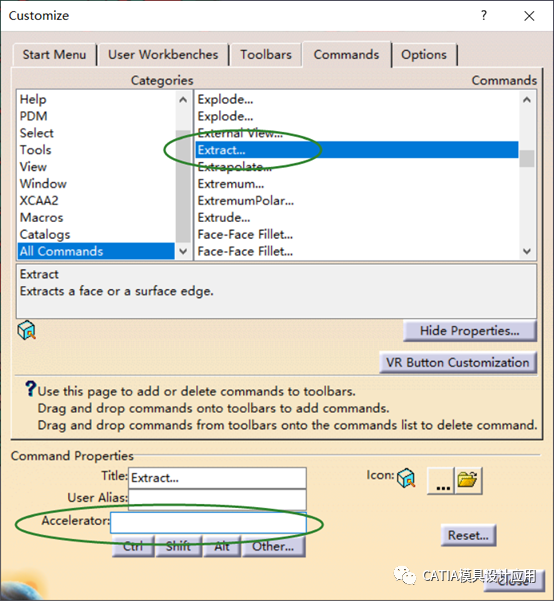Select the Extract... command
The width and height of the screenshot is (554, 601).
click(x=357, y=150)
